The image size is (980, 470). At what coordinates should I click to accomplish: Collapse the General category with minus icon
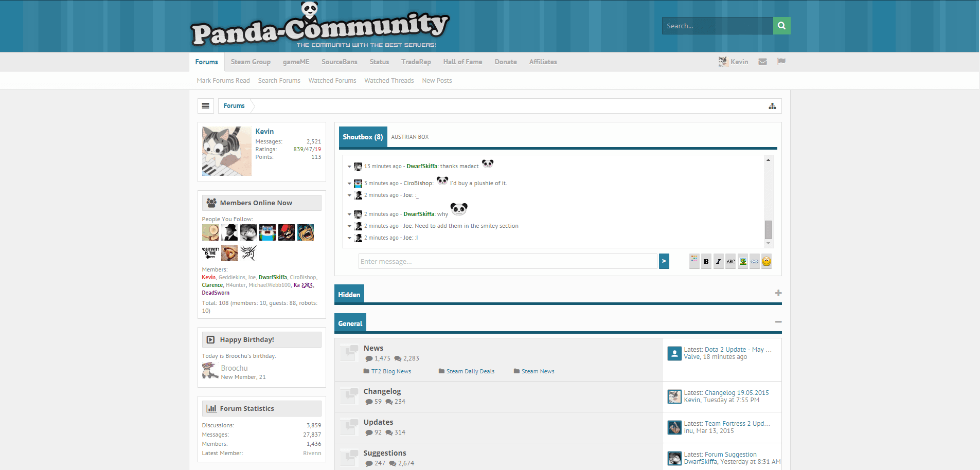[x=778, y=322]
